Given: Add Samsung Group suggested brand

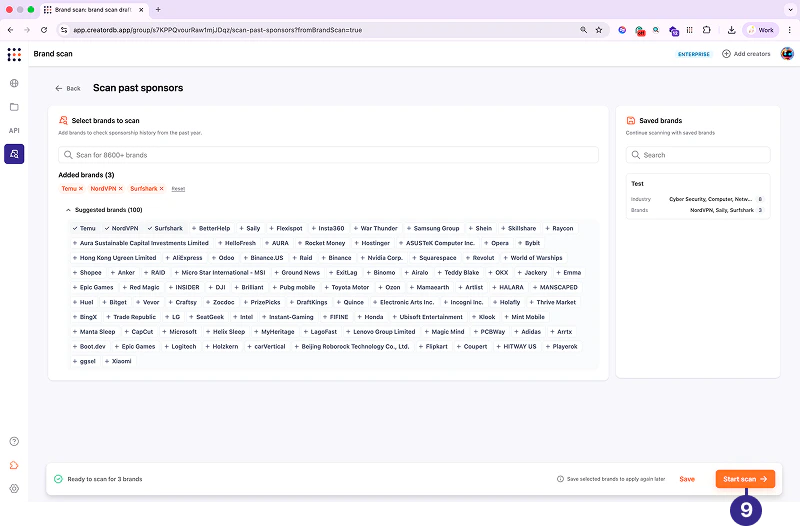Looking at the screenshot, I should 433,228.
